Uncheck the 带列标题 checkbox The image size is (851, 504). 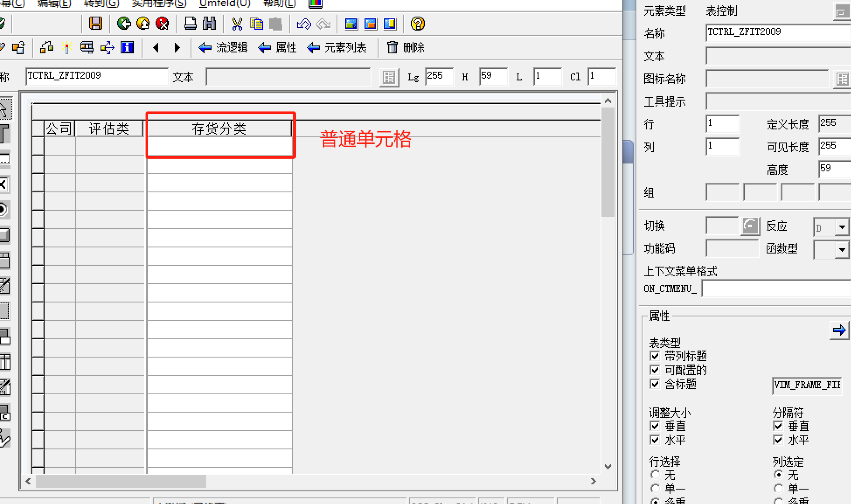pyautogui.click(x=655, y=356)
